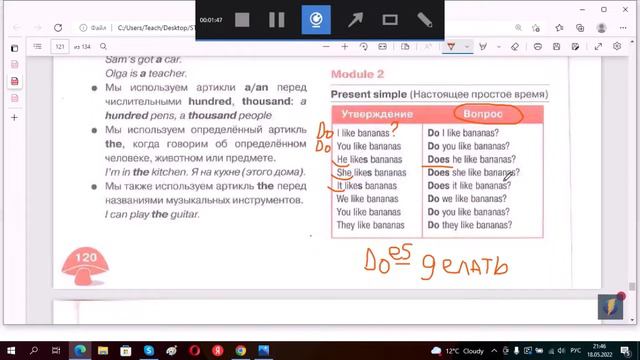The width and height of the screenshot is (640, 360).
Task: Switch input language РУС
Action: [576, 351]
